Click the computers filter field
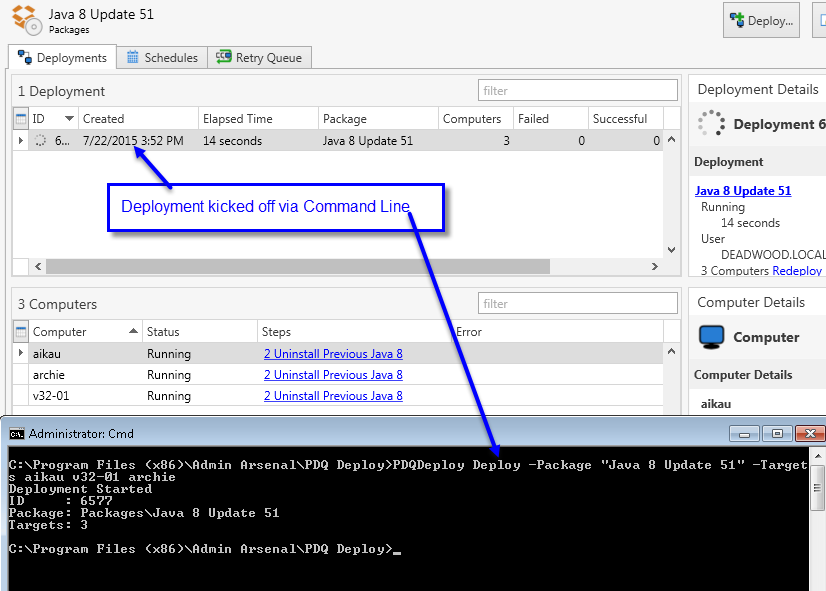 click(577, 303)
